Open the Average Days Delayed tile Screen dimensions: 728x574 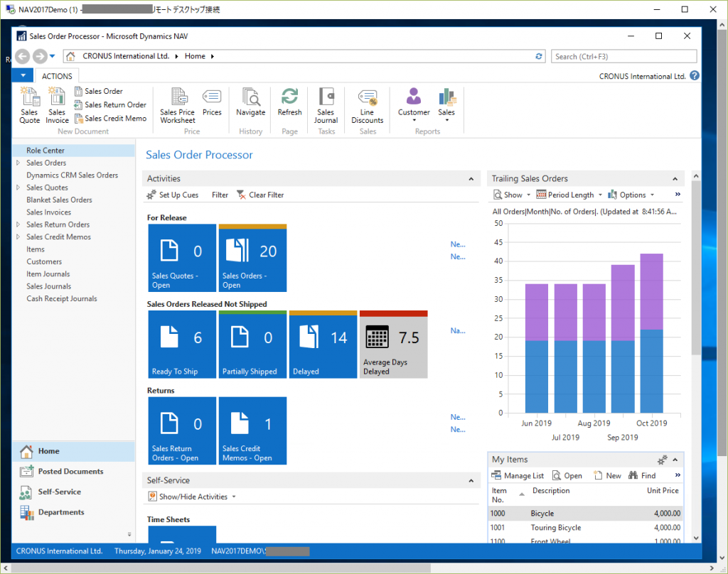pyautogui.click(x=394, y=345)
